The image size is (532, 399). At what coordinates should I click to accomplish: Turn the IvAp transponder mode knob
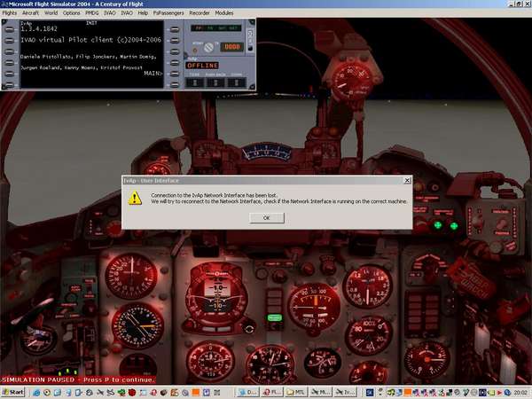(x=208, y=47)
